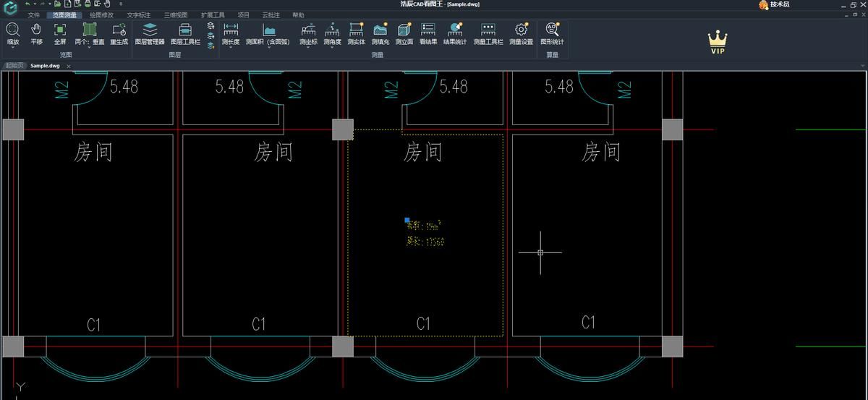Open 测量设置 measurement settings
The image size is (868, 400).
521,33
